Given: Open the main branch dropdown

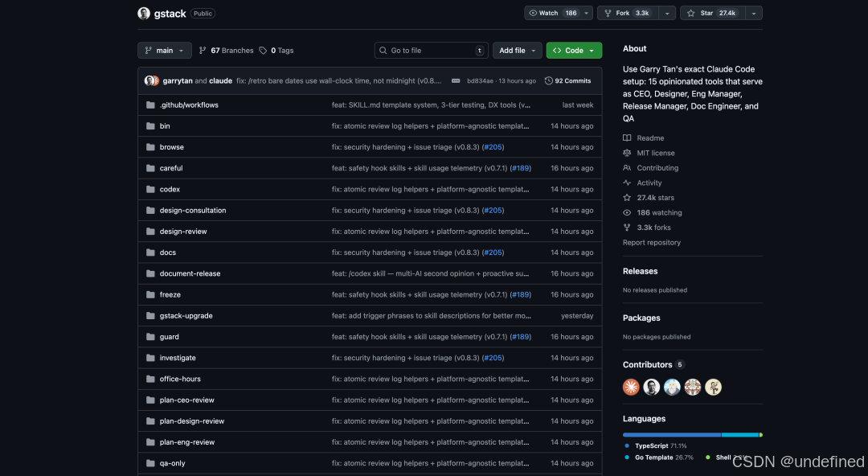Looking at the screenshot, I should [x=165, y=51].
